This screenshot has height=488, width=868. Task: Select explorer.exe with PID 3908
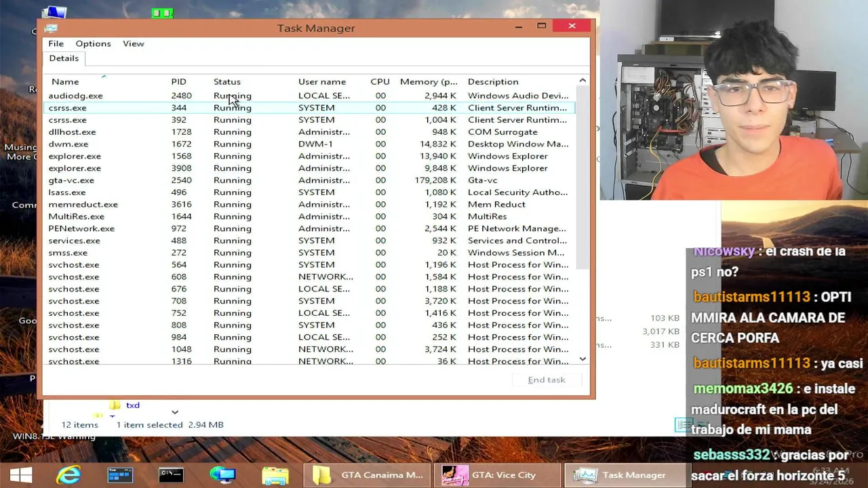[x=310, y=168]
